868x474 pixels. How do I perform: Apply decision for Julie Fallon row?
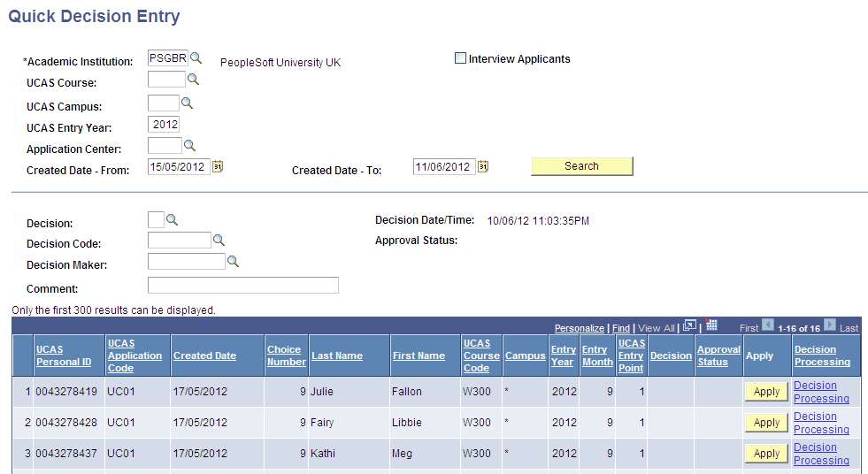pos(767,392)
